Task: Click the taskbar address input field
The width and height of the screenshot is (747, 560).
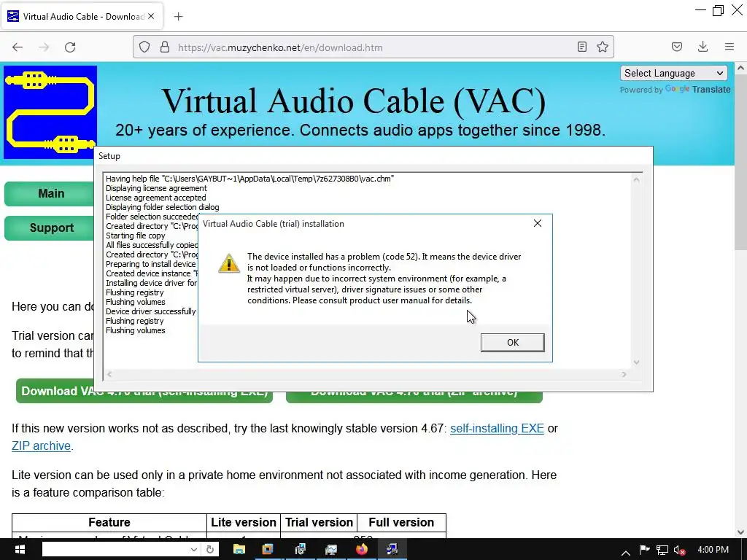Action: (x=115, y=550)
